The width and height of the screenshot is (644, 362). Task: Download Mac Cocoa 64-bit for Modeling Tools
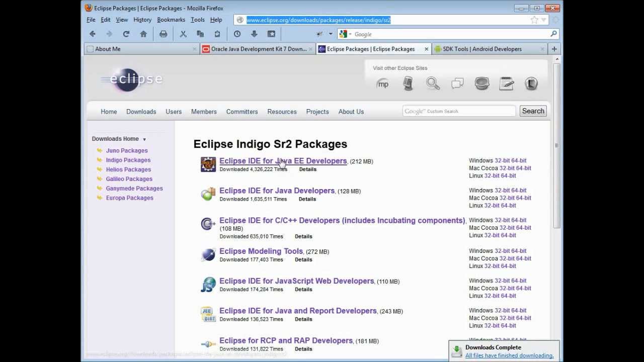click(523, 258)
